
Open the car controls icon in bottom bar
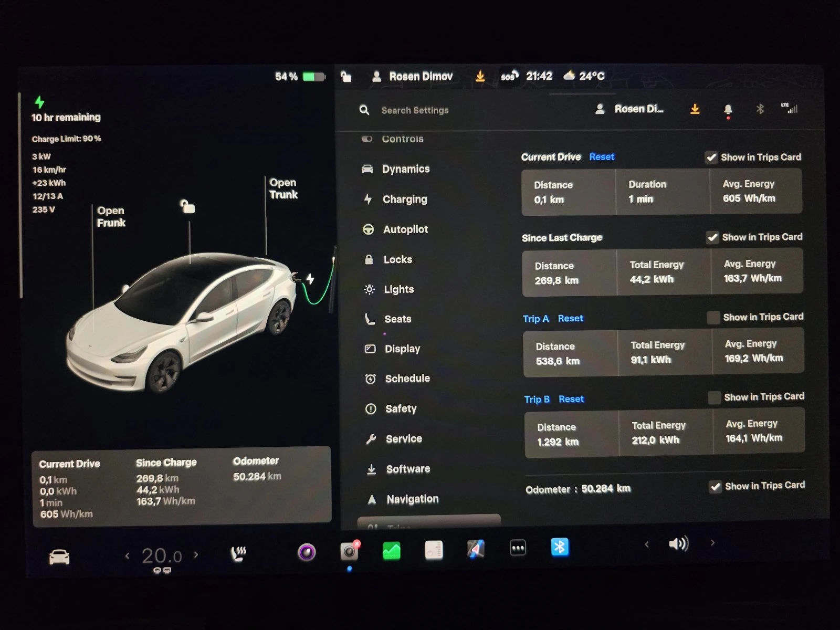[59, 557]
